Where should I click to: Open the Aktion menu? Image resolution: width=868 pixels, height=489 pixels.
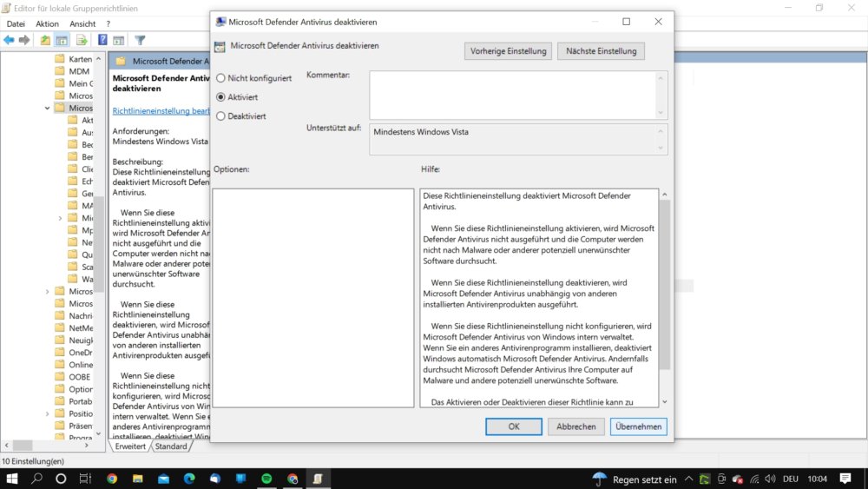[47, 23]
